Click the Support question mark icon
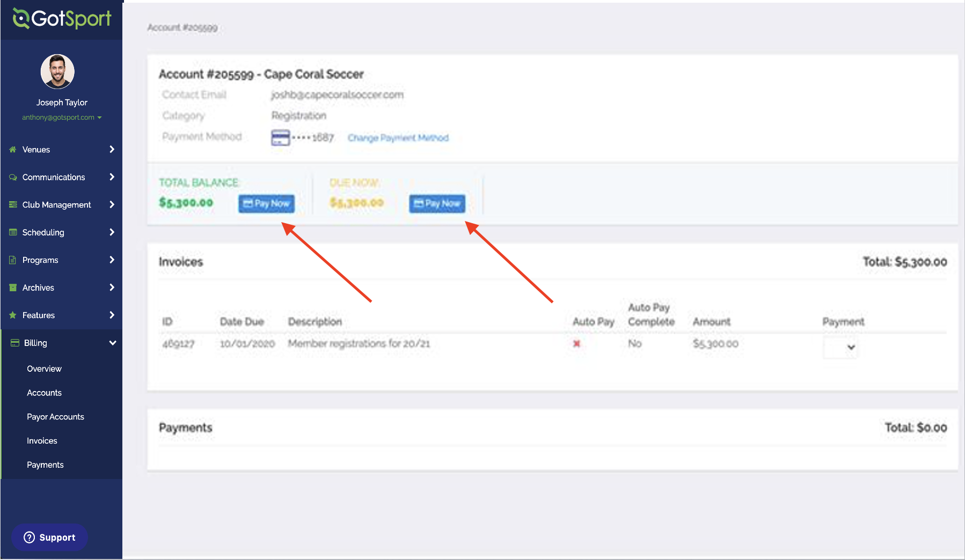 tap(30, 537)
